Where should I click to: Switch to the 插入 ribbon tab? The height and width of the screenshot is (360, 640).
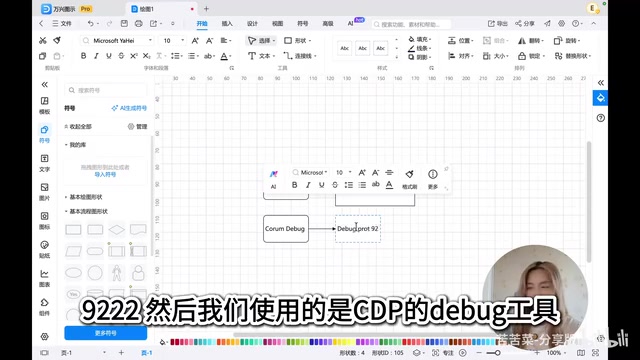(x=227, y=24)
